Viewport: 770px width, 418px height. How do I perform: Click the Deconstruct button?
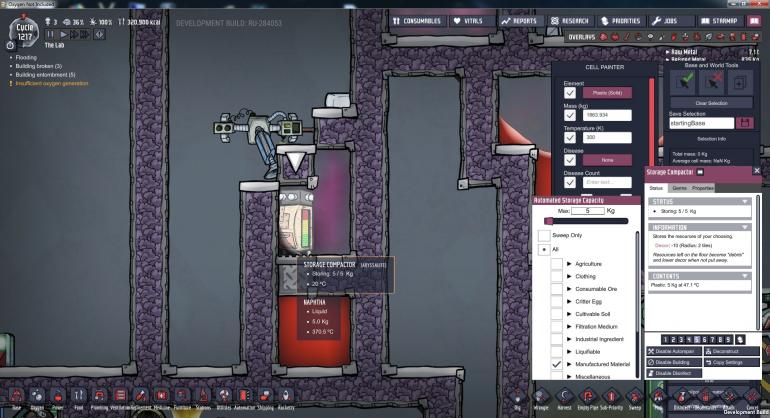coord(732,351)
